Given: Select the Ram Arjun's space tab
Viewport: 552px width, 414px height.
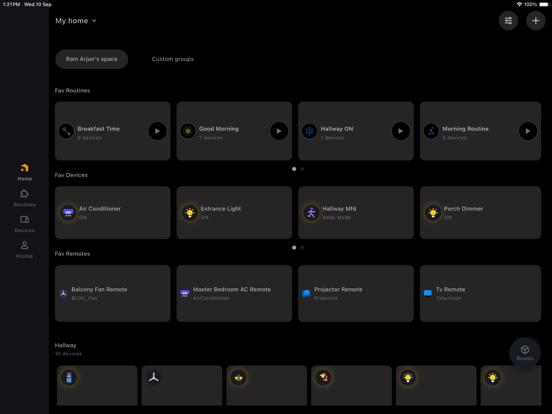Looking at the screenshot, I should (x=92, y=59).
